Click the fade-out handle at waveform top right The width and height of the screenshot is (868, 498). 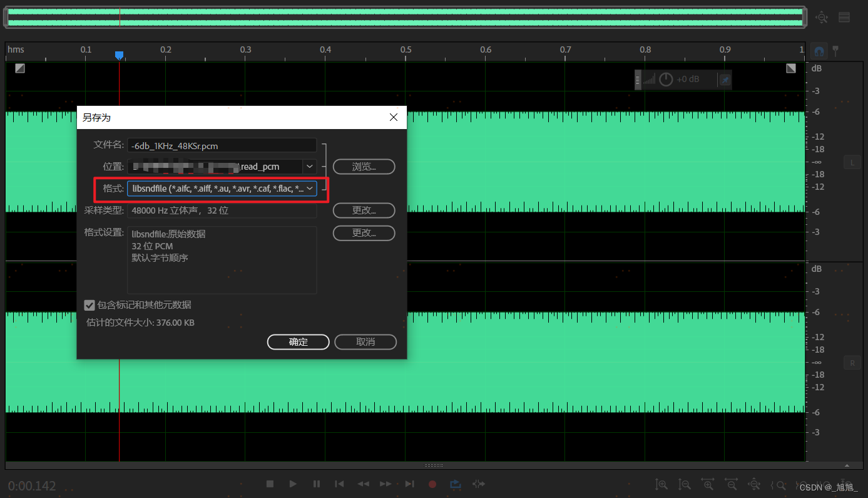(791, 68)
